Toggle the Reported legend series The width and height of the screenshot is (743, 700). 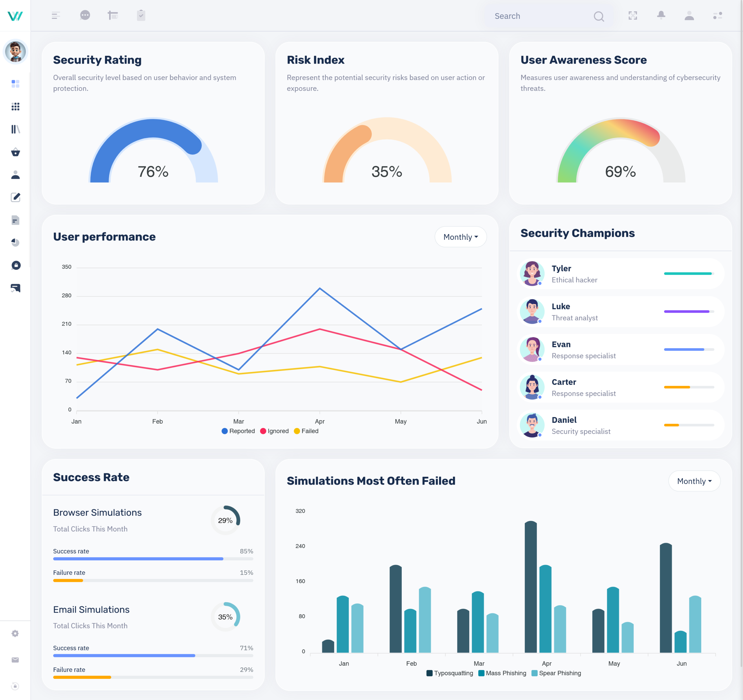[x=238, y=431]
